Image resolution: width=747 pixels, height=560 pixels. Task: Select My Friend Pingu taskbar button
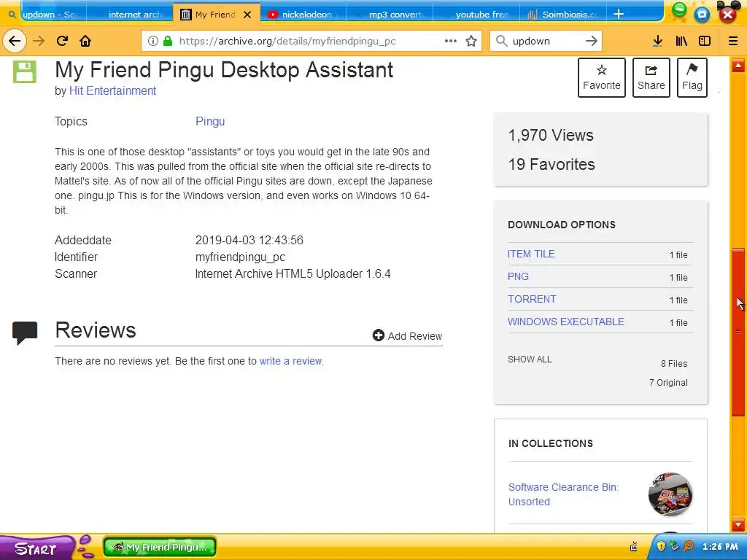(160, 547)
